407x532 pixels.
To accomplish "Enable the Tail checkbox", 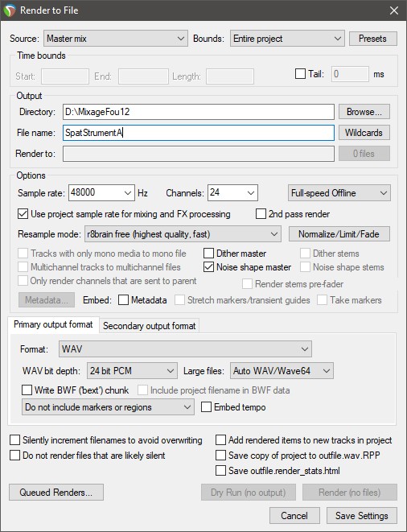I will (x=300, y=73).
